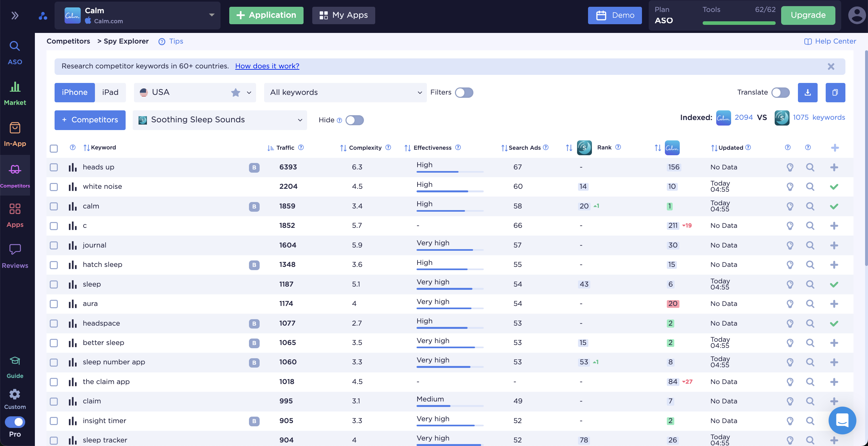Close the research info banner
Screen dimensions: 868x446
coord(831,66)
